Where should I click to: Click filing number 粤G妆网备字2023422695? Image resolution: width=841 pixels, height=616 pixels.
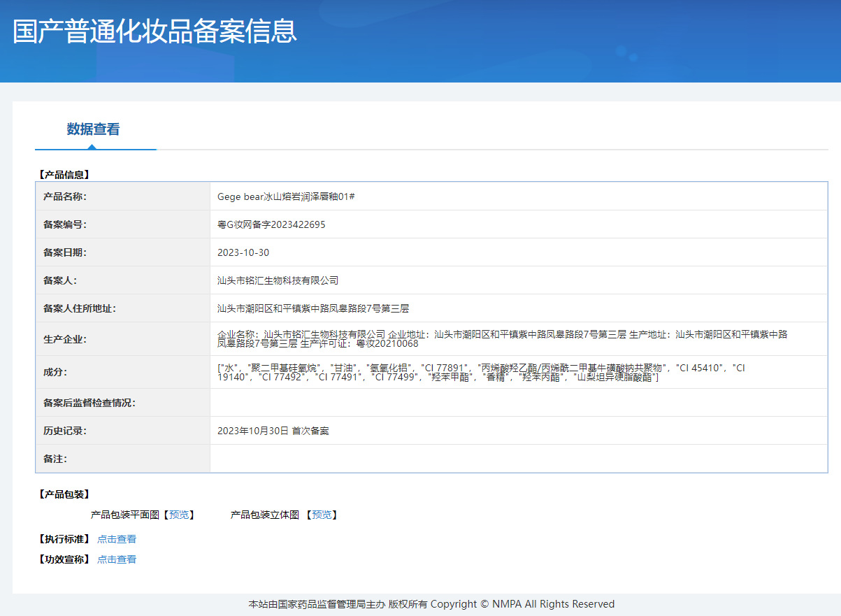click(271, 224)
